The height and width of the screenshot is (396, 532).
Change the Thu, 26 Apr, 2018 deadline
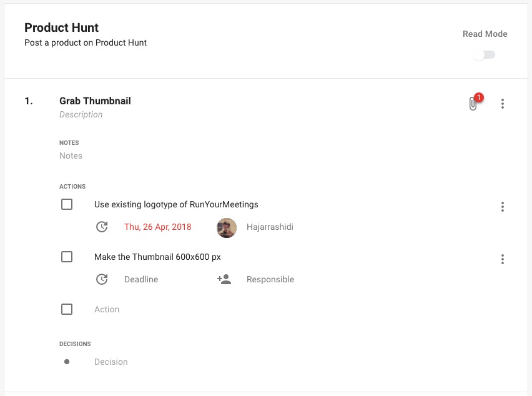[158, 227]
